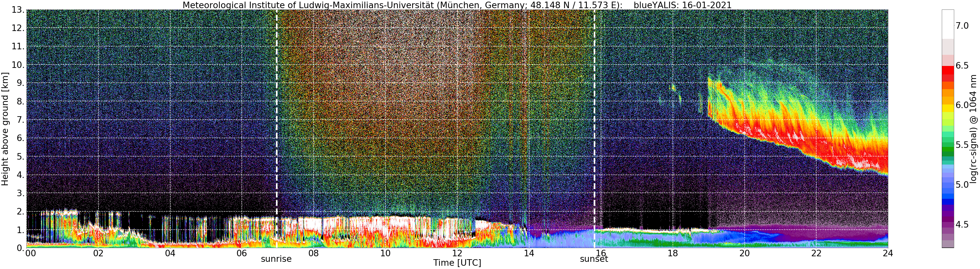
Task: Click the time axis tick '02'
Action: pos(98,253)
